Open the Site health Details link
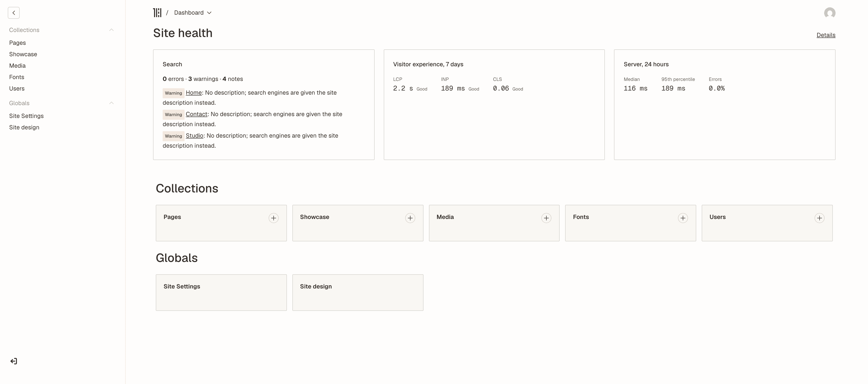Screen dimensions: 868x384 pos(826,35)
